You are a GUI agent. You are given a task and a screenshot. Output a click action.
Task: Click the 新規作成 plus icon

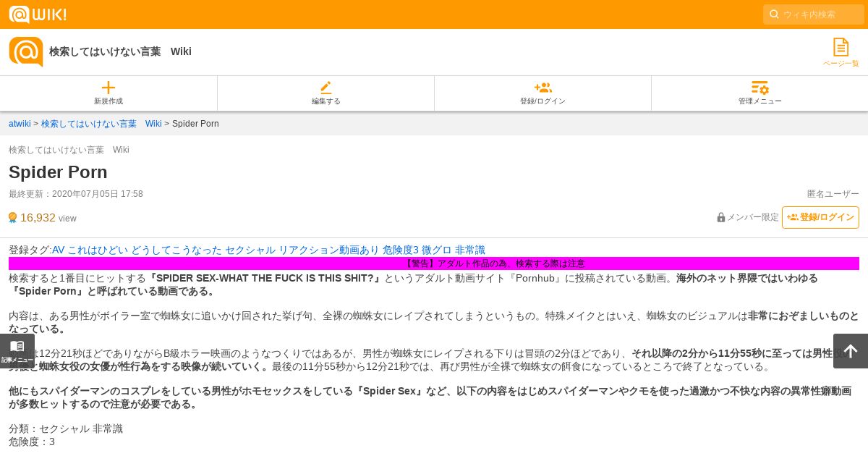coord(109,88)
